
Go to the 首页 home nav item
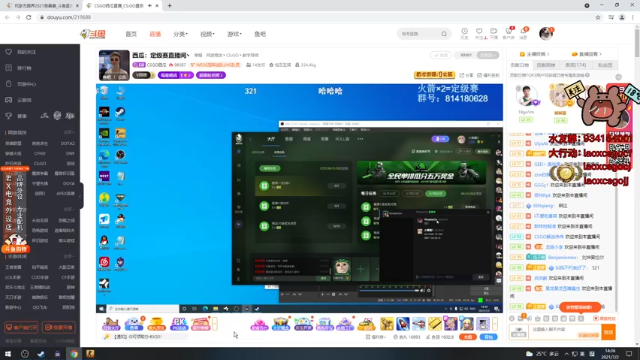131,34
